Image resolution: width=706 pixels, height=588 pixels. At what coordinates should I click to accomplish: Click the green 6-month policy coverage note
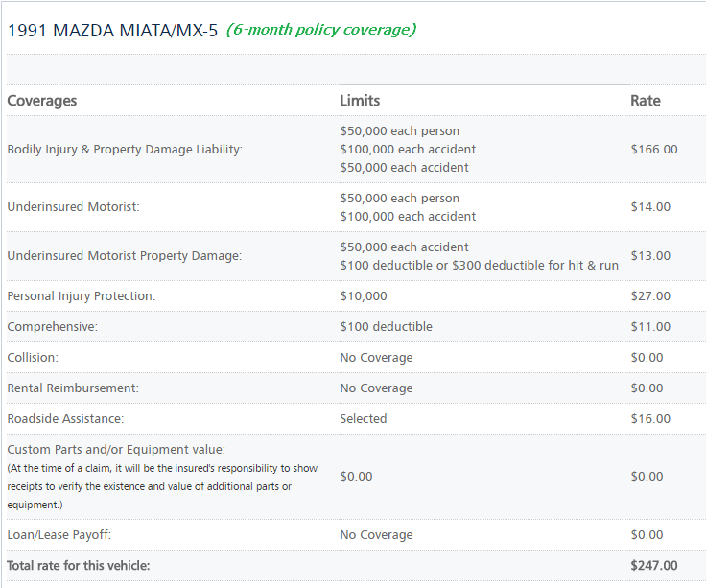click(x=320, y=30)
